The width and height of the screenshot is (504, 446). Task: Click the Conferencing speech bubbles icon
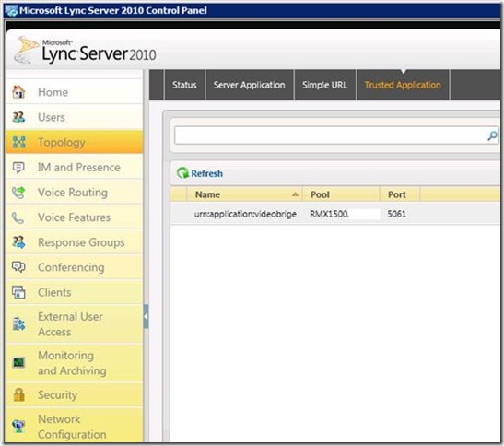pos(18,267)
